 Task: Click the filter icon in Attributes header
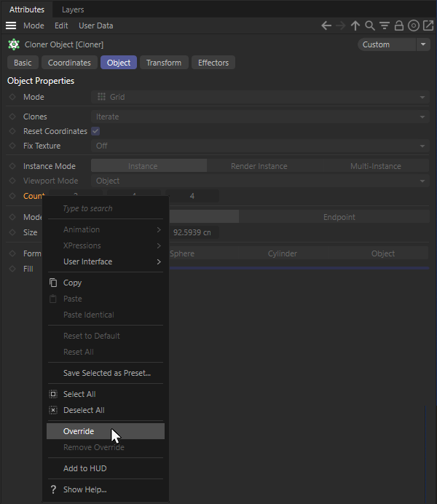pyautogui.click(x=385, y=25)
